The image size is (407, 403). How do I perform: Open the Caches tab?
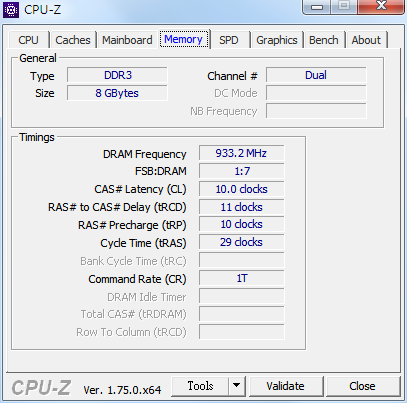click(73, 40)
